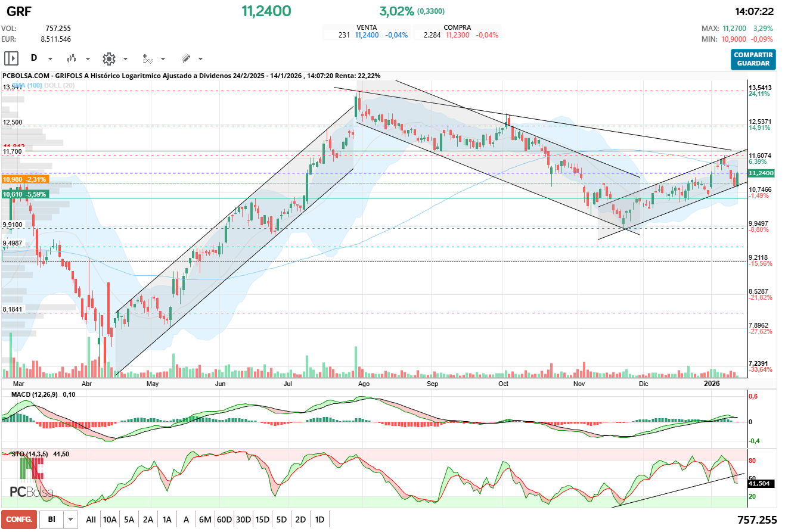Expand the chart type dropdown arrow
The image size is (785, 532).
point(88,59)
